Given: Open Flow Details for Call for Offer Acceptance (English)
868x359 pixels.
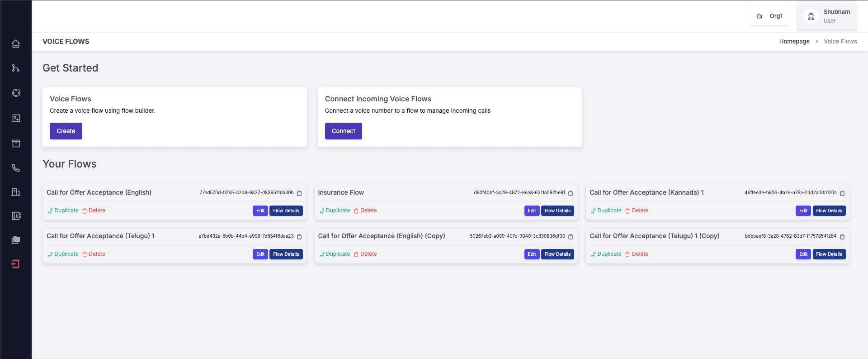Looking at the screenshot, I should click(286, 211).
